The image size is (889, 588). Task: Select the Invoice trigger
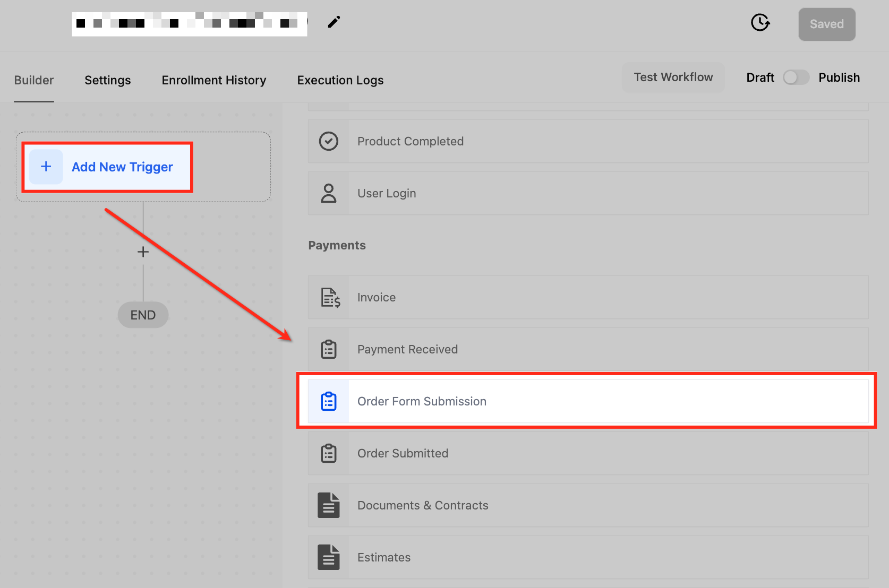tap(588, 297)
